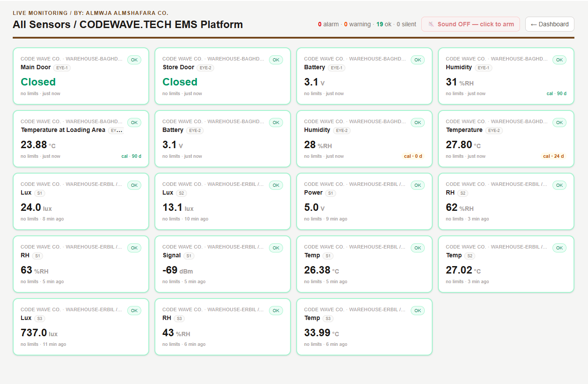This screenshot has width=588, height=384.
Task: Click the 'cal · 24 d' calibration badge
Action: pyautogui.click(x=553, y=156)
